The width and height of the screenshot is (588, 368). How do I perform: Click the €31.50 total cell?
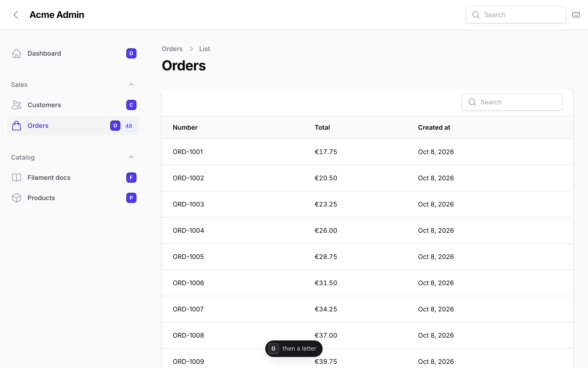[x=326, y=283]
